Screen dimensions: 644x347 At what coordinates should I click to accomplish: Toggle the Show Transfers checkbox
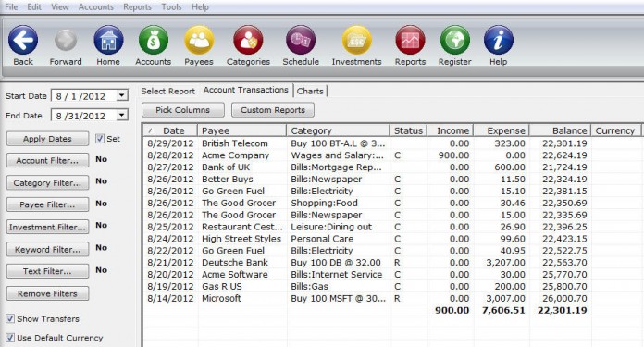[10, 318]
